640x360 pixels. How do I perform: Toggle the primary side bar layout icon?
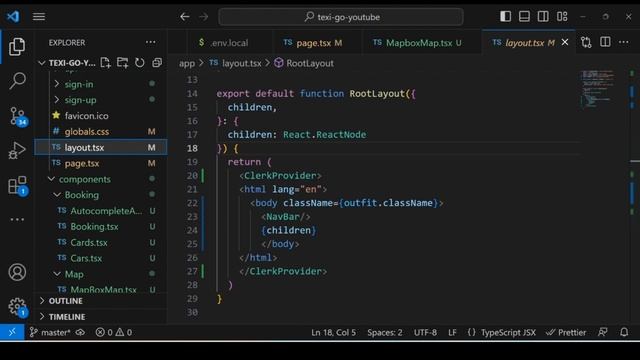click(505, 16)
